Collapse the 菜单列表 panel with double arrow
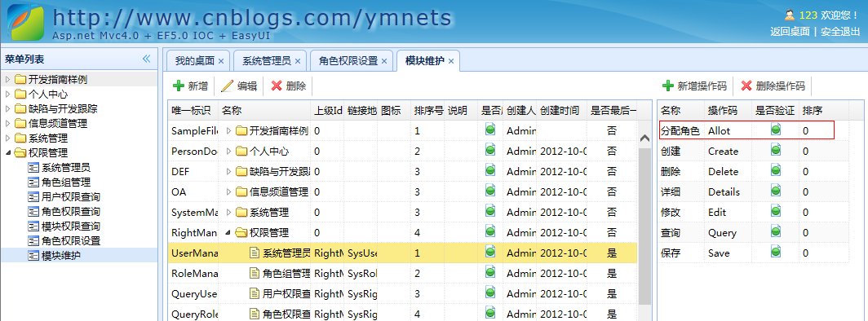 pyautogui.click(x=146, y=59)
